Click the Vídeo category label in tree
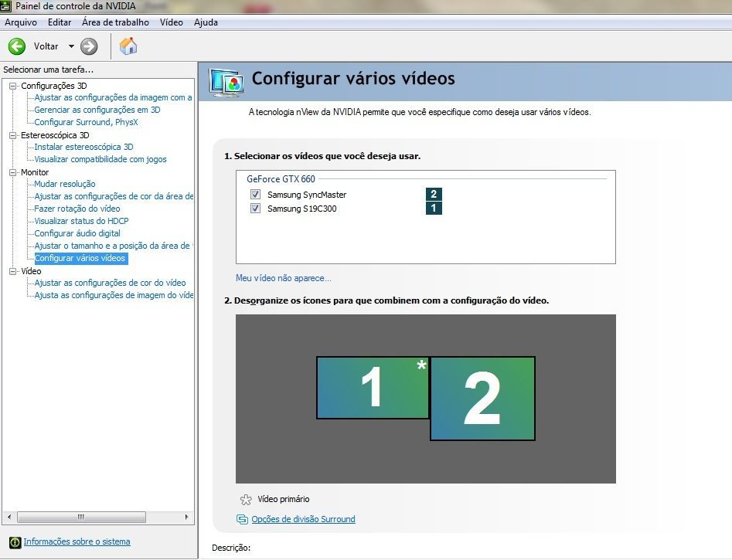Viewport: 732px width, 560px height. [x=31, y=271]
